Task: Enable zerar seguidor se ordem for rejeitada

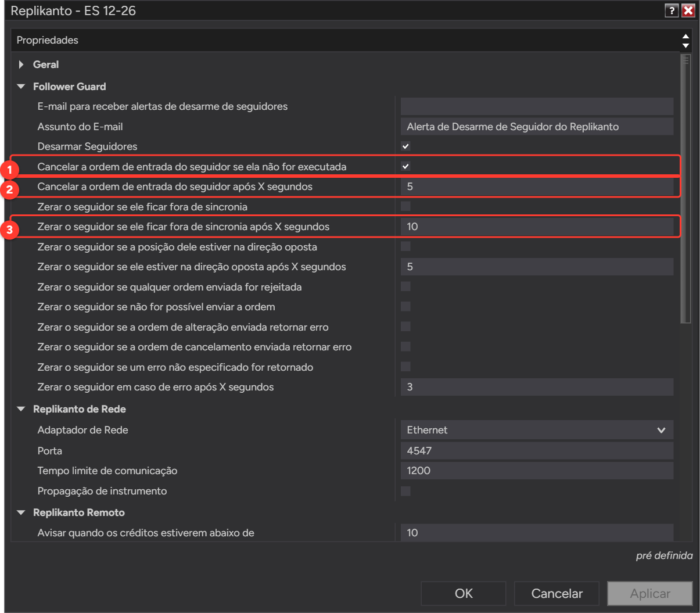Action: [x=405, y=286]
